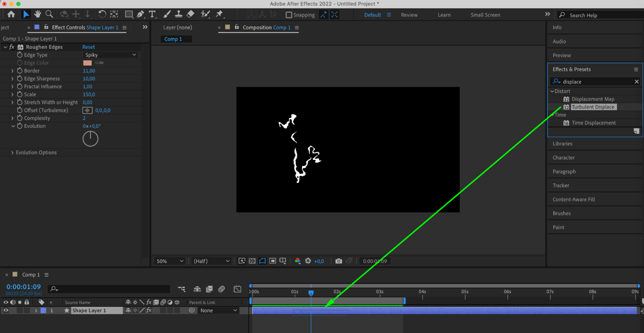Hide Shape Layer 1 with eye toggle

6,310
